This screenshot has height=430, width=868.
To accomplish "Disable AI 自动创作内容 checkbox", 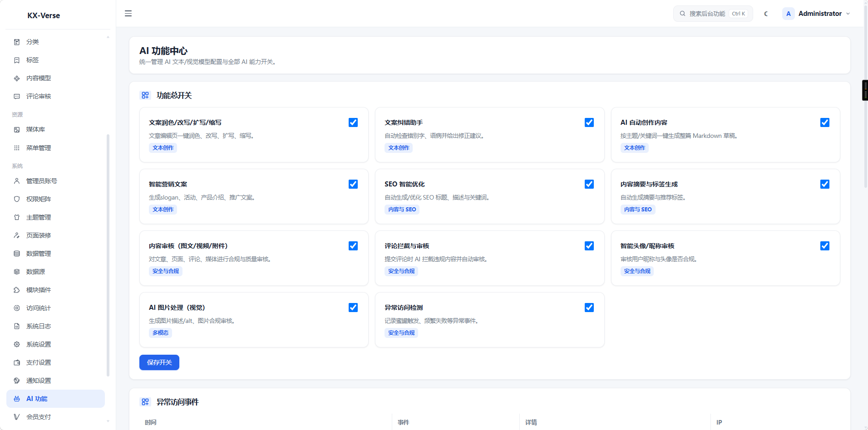I will coord(825,122).
